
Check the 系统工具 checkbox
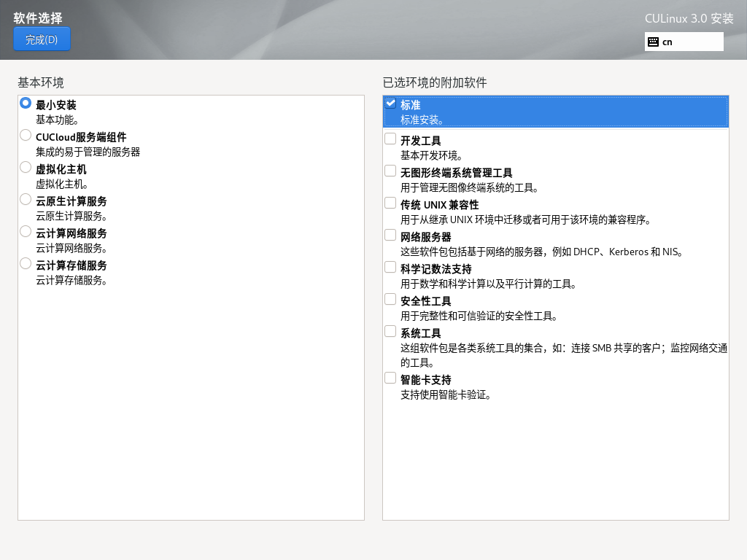tap(390, 331)
